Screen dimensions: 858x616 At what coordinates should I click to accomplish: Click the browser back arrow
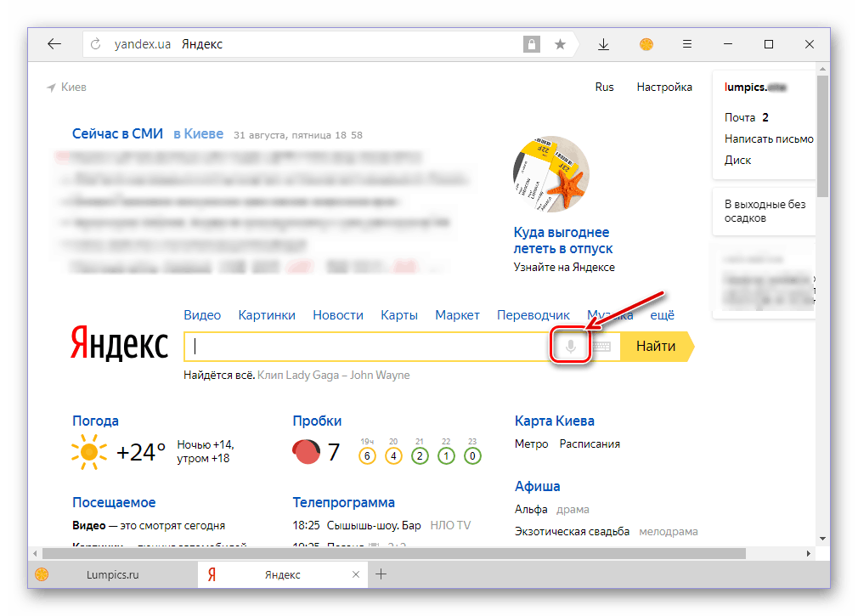point(54,44)
